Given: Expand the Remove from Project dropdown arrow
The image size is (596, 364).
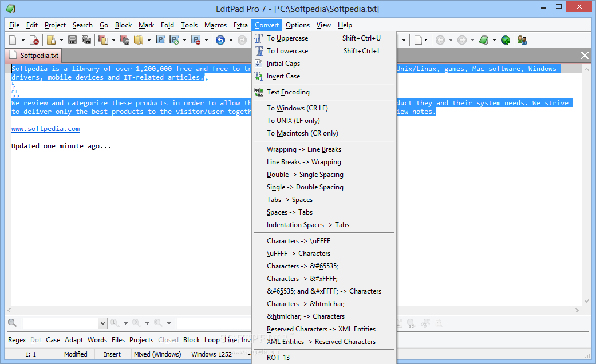Looking at the screenshot, I should click(x=206, y=40).
